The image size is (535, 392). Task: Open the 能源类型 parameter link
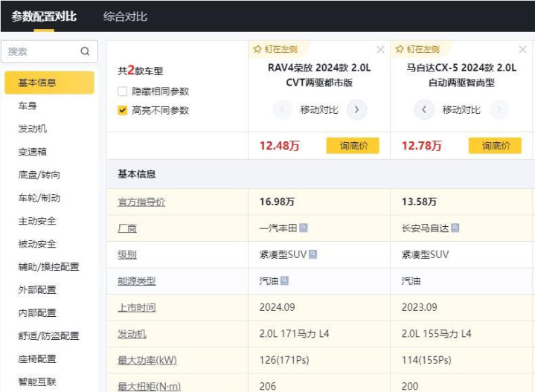point(136,280)
